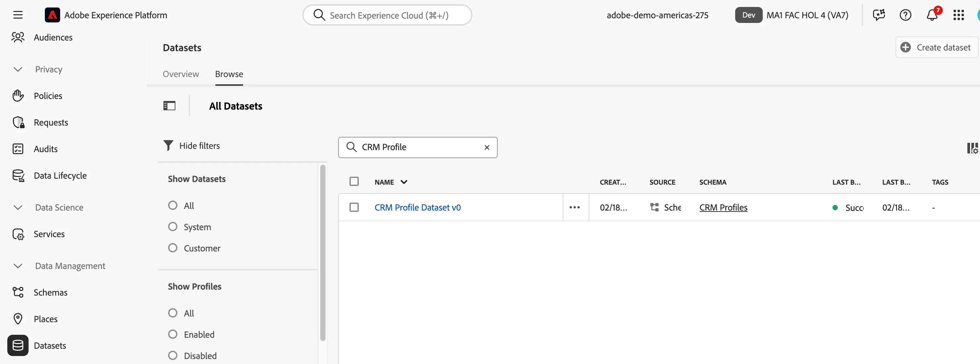The width and height of the screenshot is (980, 364).
Task: Collapse the Privacy section
Action: [x=18, y=69]
